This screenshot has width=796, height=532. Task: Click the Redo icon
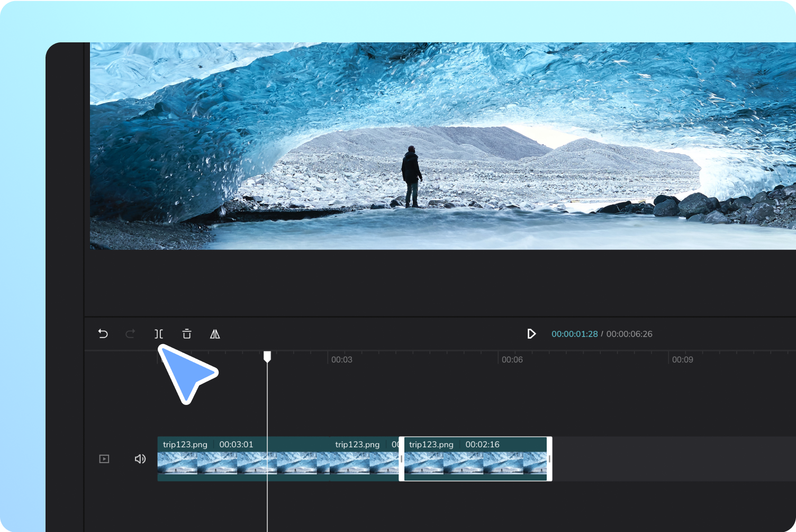click(x=131, y=334)
